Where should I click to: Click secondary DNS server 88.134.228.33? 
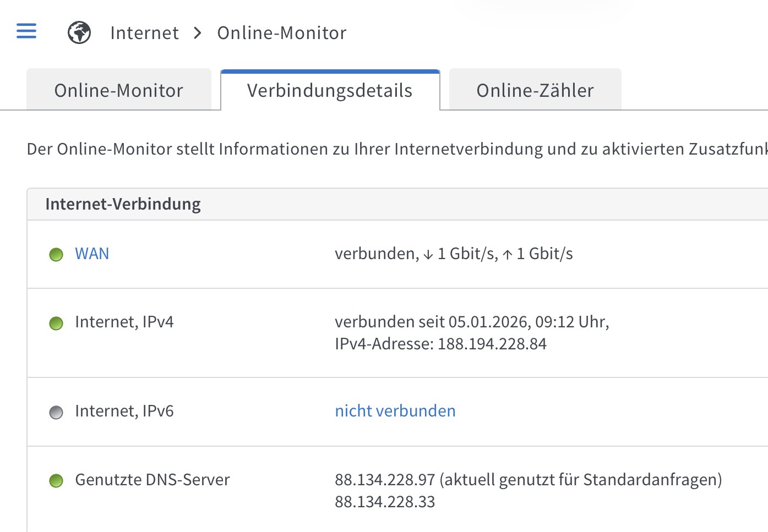pyautogui.click(x=384, y=502)
